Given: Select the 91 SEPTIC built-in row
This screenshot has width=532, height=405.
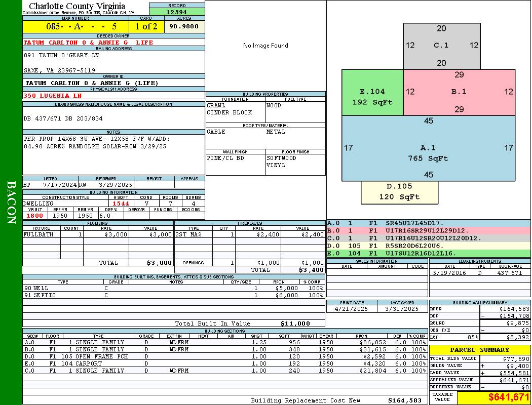Looking at the screenshot, I should [174, 295].
